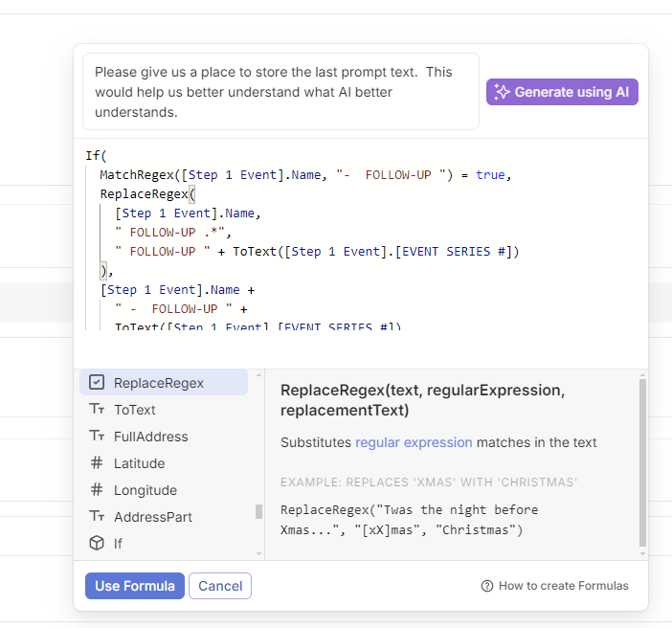This screenshot has width=672, height=628.
Task: Select ReplaceRegex in the function list
Action: (159, 383)
